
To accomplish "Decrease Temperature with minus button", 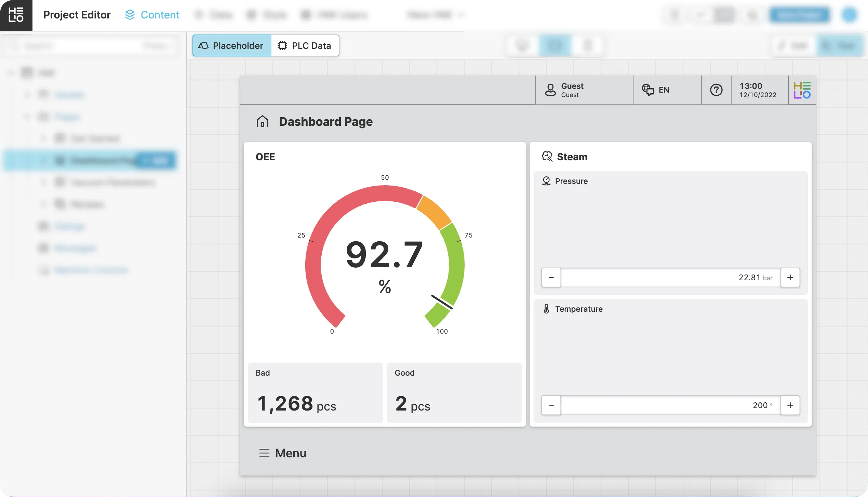I will (x=551, y=405).
